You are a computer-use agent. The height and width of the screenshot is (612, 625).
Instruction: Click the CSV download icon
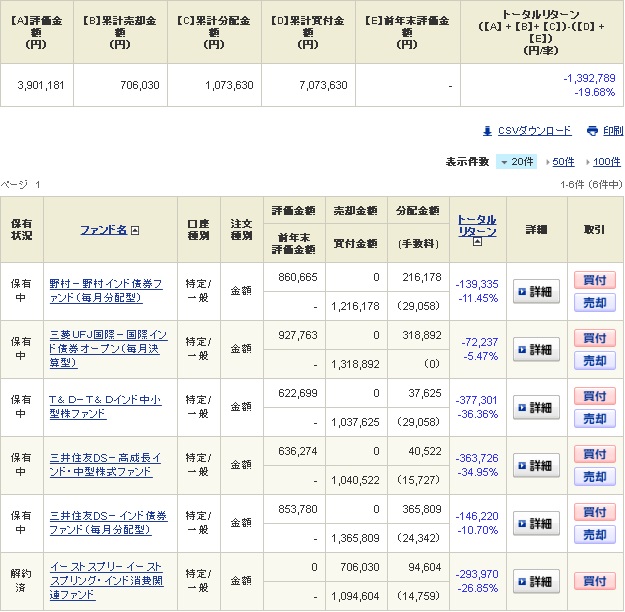coord(487,131)
